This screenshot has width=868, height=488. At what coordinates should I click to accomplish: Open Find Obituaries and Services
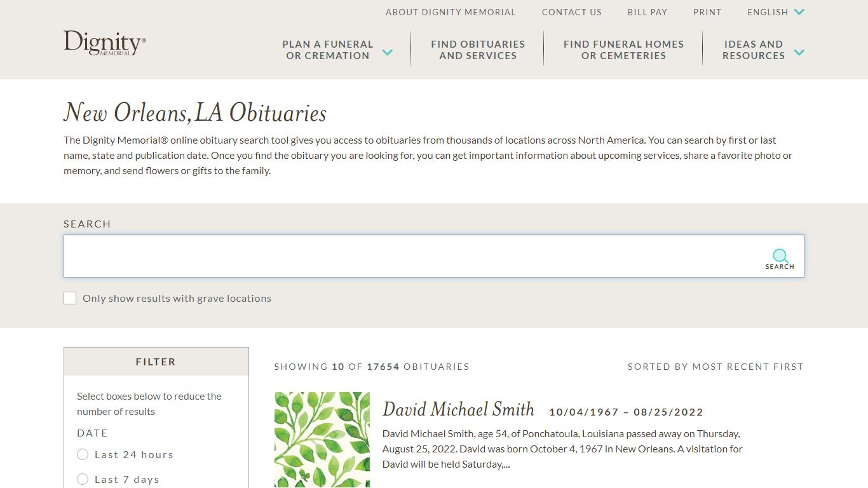click(x=478, y=50)
